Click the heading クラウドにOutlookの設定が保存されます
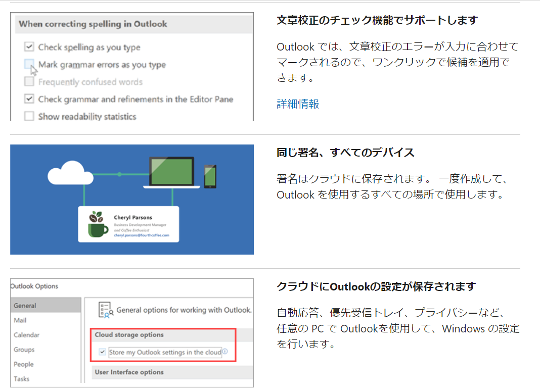The height and width of the screenshot is (392, 540). coord(376,286)
